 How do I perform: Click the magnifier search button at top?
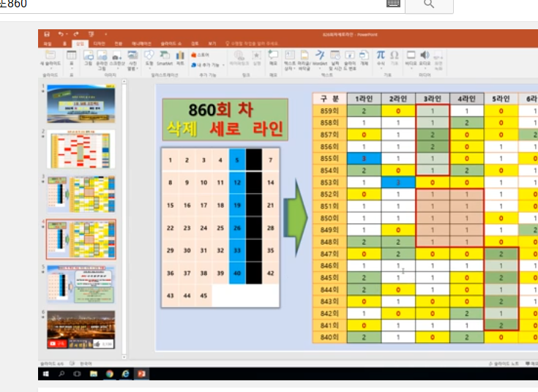(428, 4)
